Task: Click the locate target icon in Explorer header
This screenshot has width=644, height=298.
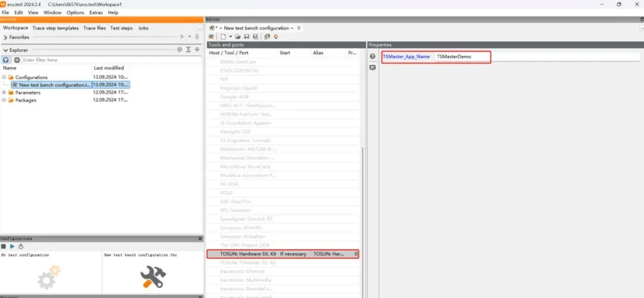Action: 179,50
